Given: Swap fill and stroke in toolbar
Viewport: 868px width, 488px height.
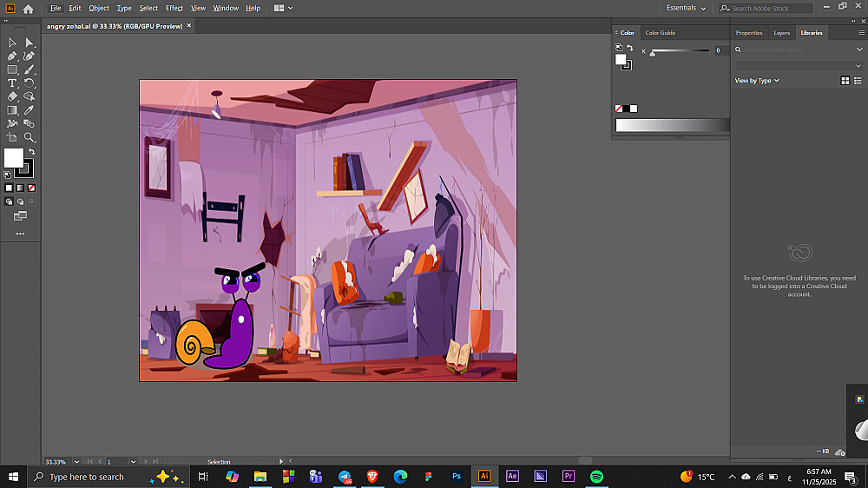Looking at the screenshot, I should click(31, 152).
